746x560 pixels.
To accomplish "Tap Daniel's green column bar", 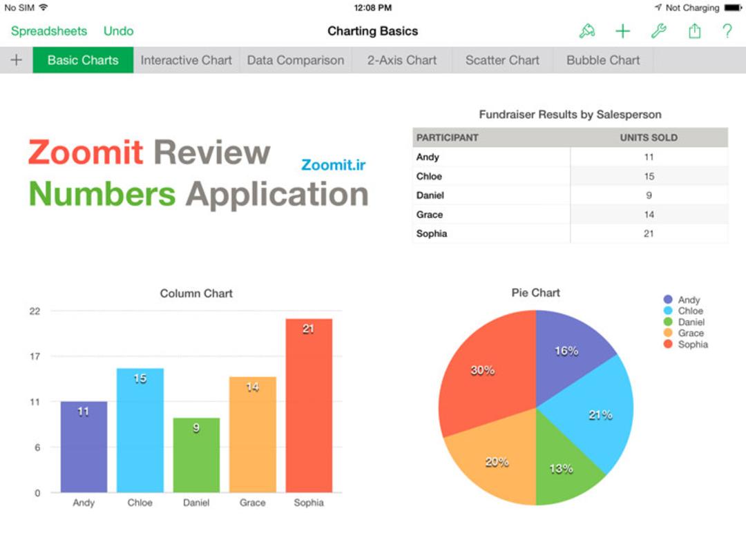I will (196, 455).
